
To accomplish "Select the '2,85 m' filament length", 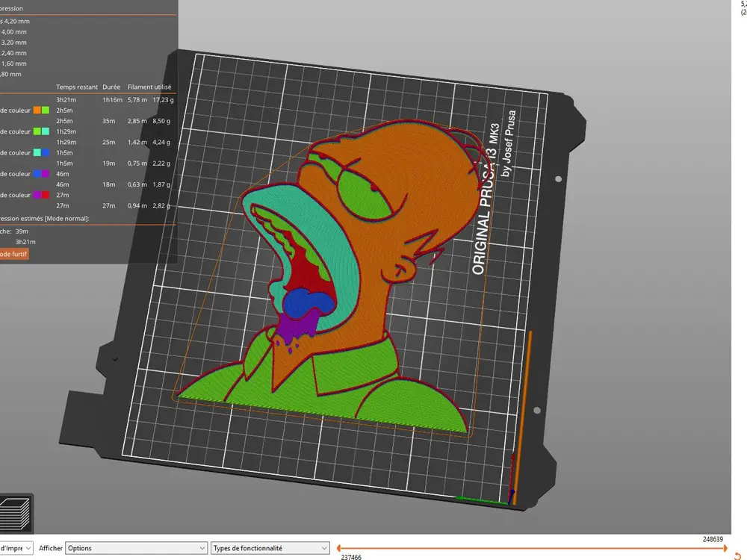I will point(137,121).
